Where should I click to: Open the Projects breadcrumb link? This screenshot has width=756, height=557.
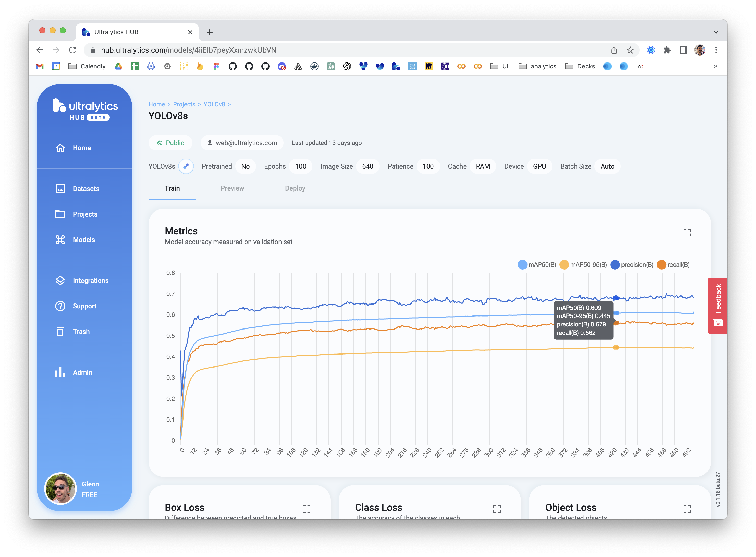tap(184, 104)
